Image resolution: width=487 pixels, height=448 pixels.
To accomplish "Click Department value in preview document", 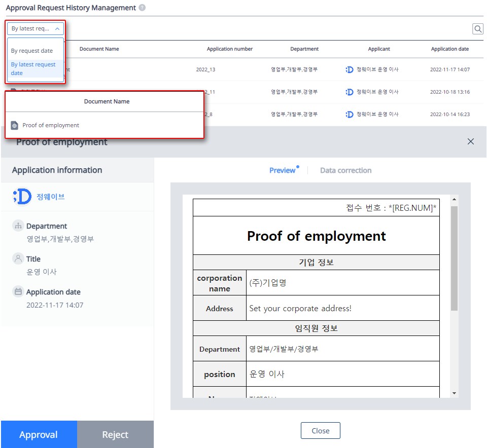I will point(284,349).
